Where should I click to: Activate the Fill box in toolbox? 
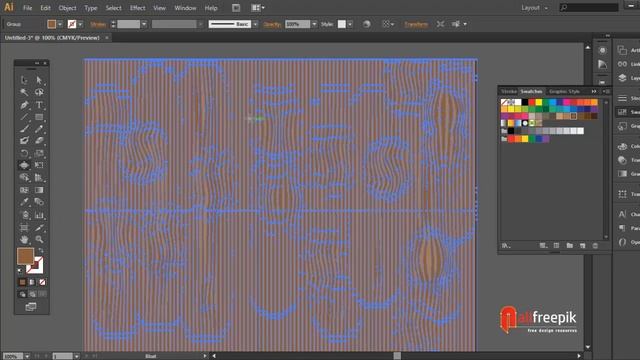[x=25, y=256]
